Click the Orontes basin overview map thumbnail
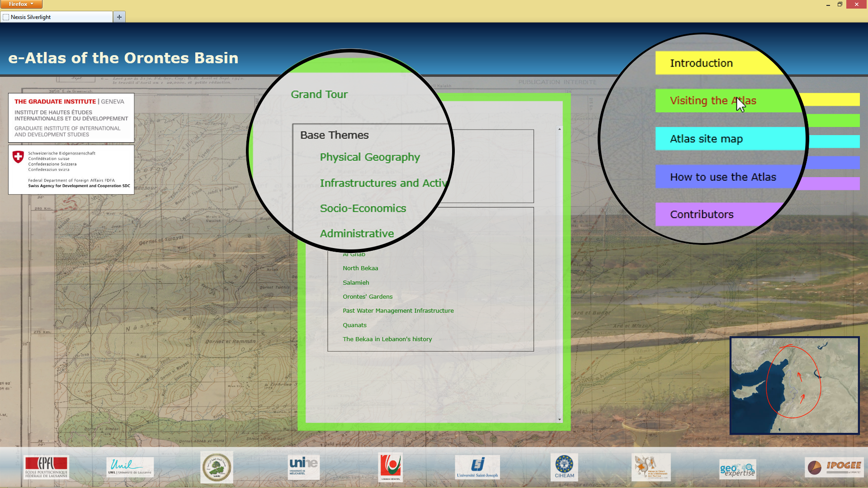 [x=794, y=385]
